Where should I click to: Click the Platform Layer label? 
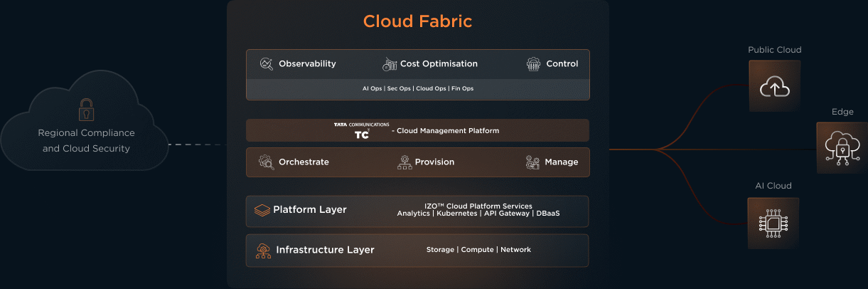(310, 210)
